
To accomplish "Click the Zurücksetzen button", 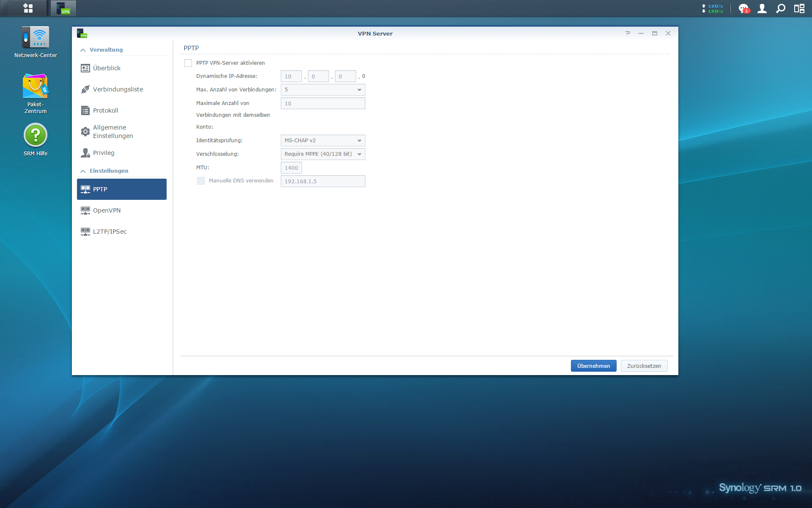I will coord(644,366).
